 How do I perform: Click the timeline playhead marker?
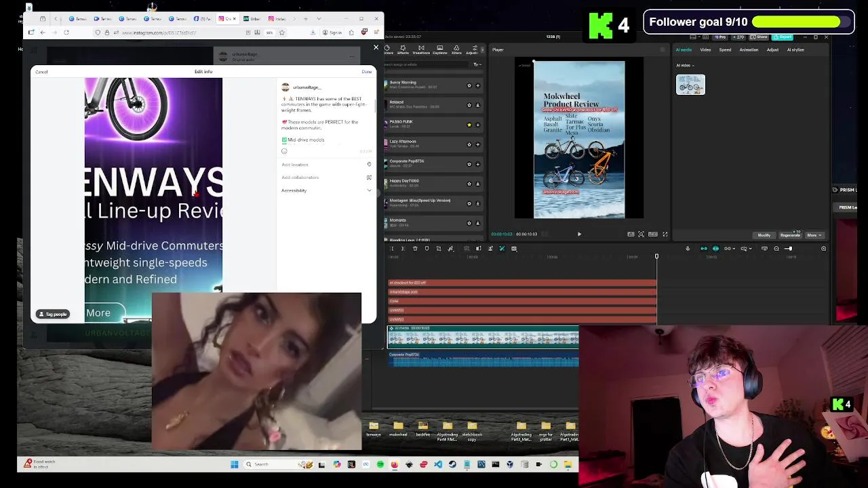[656, 256]
